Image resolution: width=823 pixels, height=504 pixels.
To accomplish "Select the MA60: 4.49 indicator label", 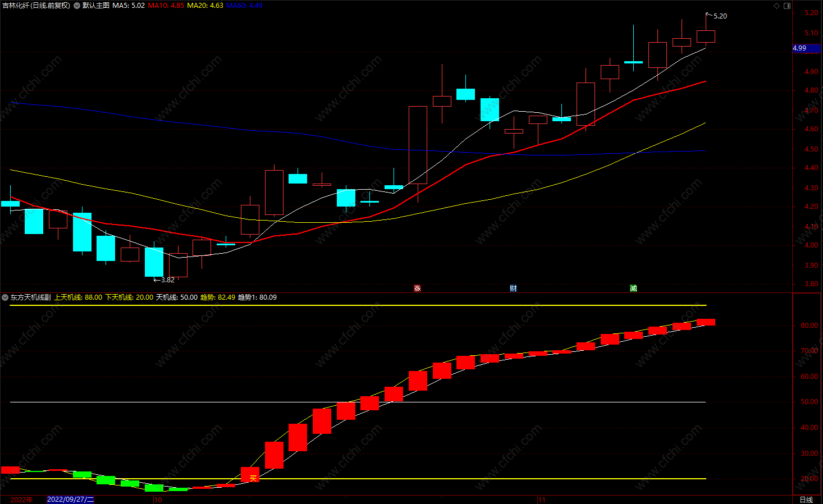I will [244, 6].
